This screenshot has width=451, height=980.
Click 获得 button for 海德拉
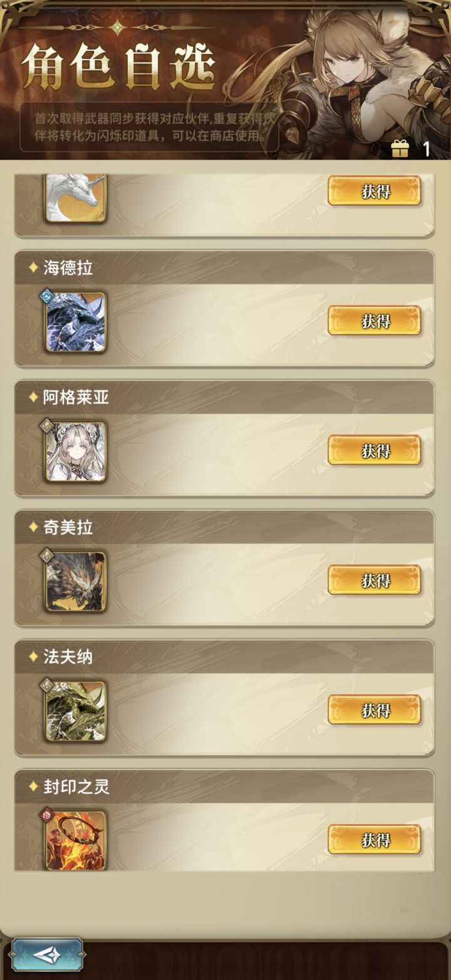[375, 321]
